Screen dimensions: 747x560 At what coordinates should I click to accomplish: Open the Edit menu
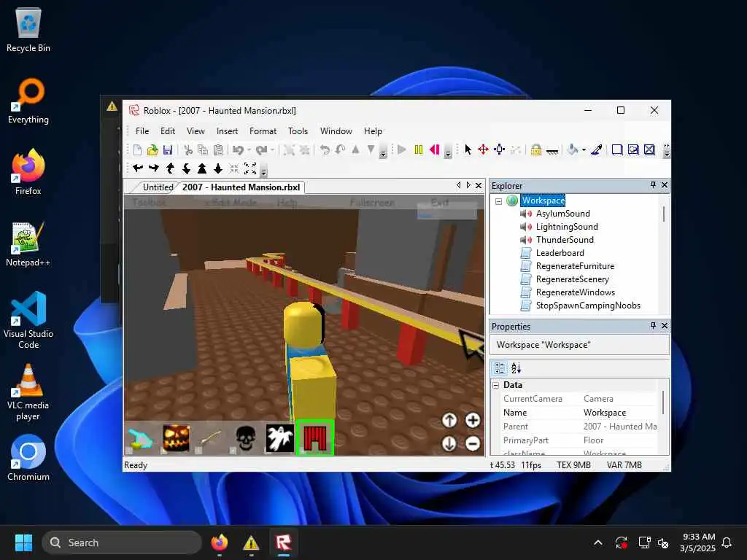pyautogui.click(x=168, y=131)
